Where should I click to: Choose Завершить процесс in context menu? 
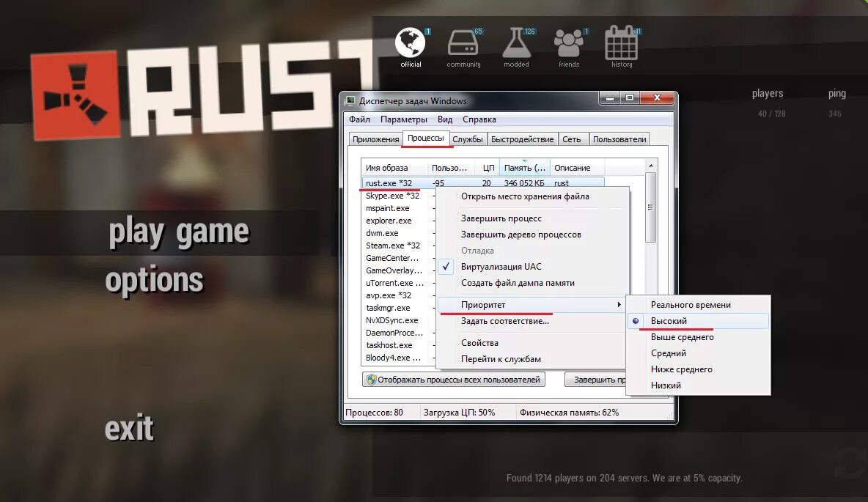pyautogui.click(x=501, y=218)
